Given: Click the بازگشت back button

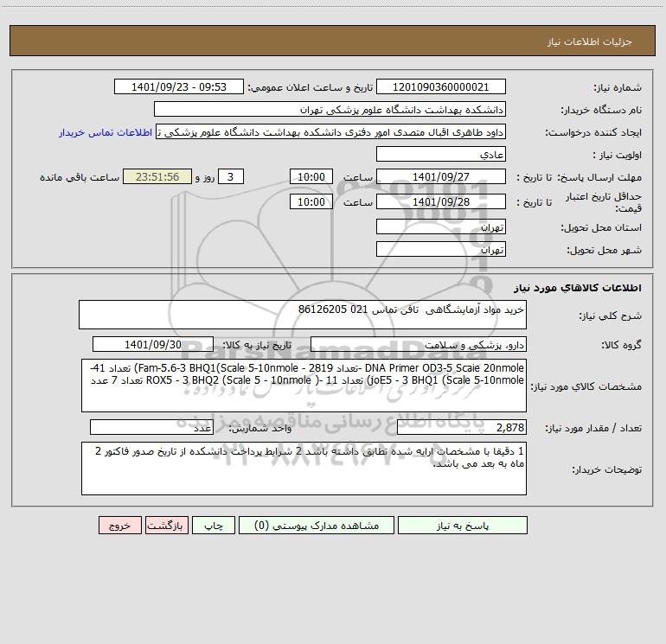Looking at the screenshot, I should [166, 525].
